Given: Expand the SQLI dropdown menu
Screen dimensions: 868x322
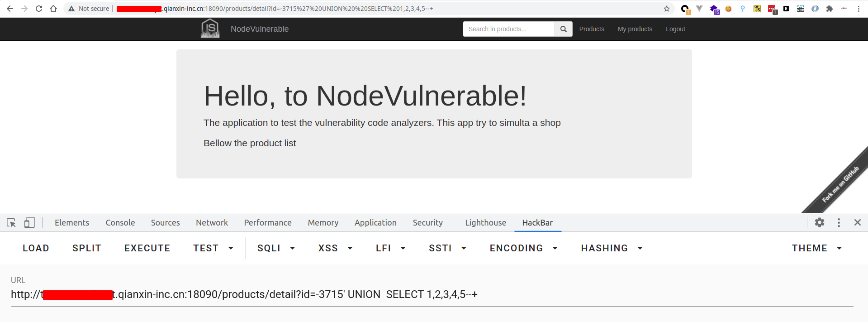Looking at the screenshot, I should (276, 248).
